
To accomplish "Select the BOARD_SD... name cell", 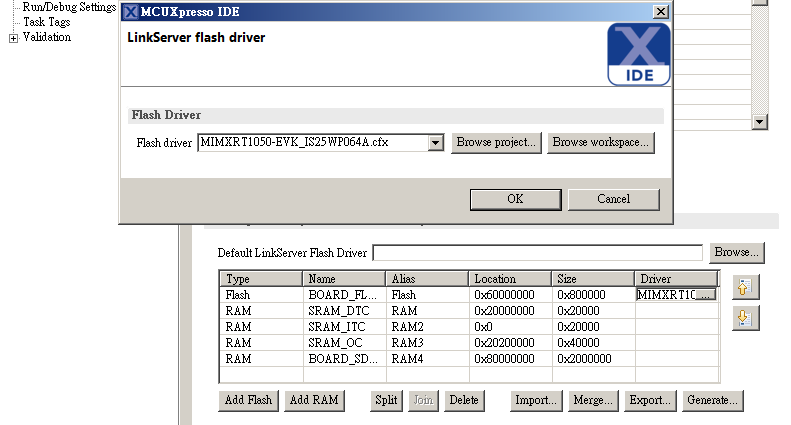I will (x=344, y=359).
